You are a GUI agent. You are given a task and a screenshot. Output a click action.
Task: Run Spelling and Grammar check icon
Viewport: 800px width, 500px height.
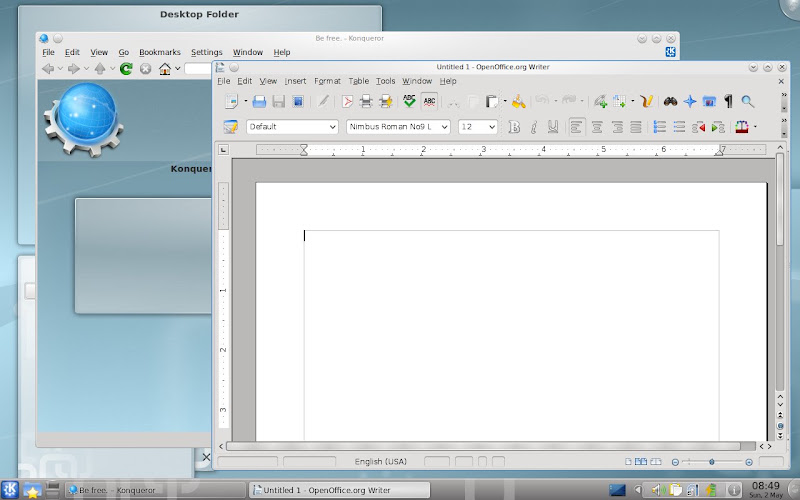[409, 101]
